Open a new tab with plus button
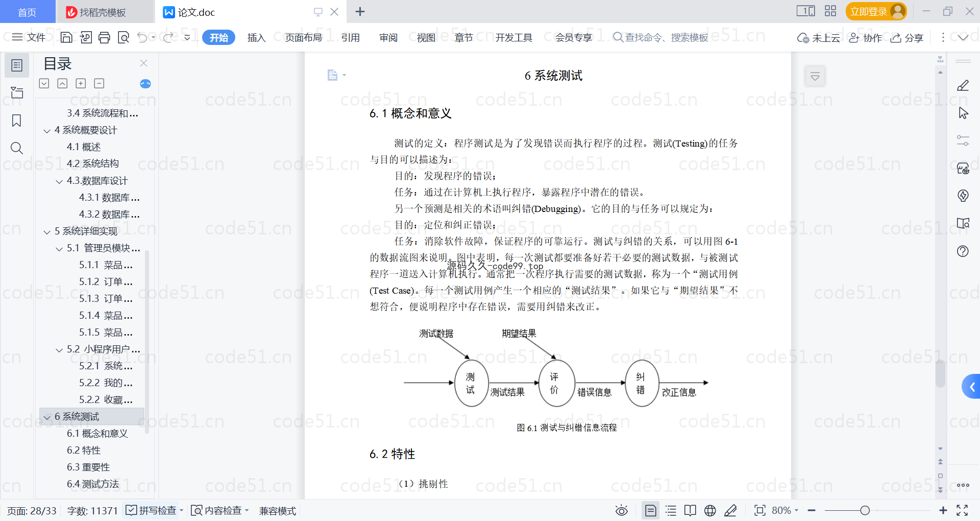This screenshot has height=521, width=980. [360, 11]
